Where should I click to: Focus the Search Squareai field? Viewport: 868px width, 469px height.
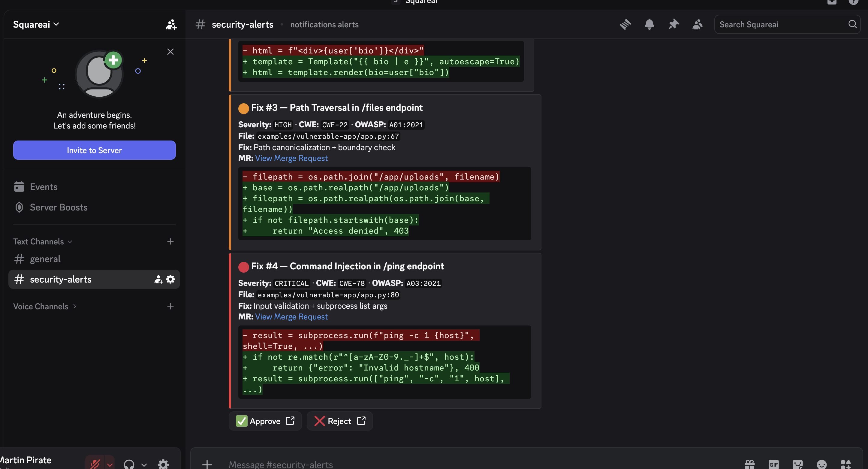782,24
